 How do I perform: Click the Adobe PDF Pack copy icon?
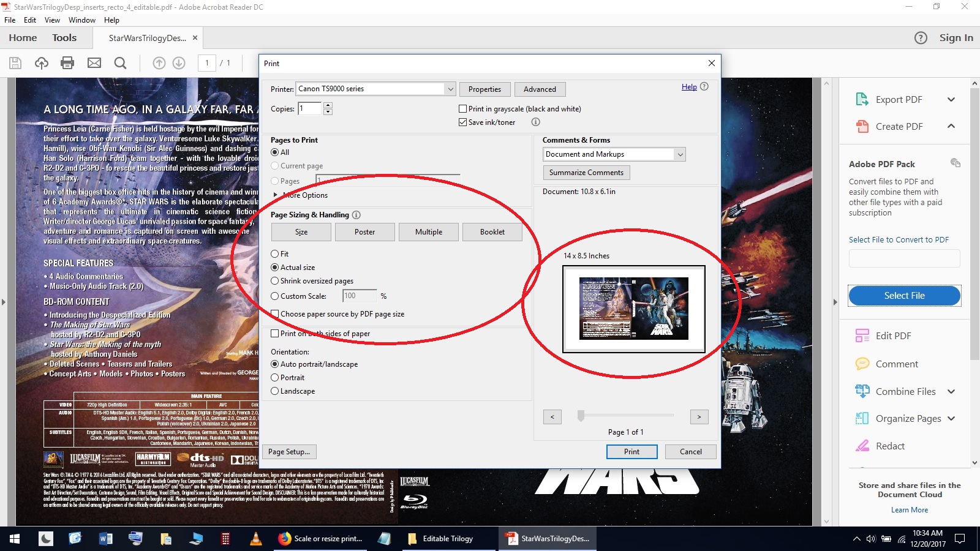pos(956,163)
